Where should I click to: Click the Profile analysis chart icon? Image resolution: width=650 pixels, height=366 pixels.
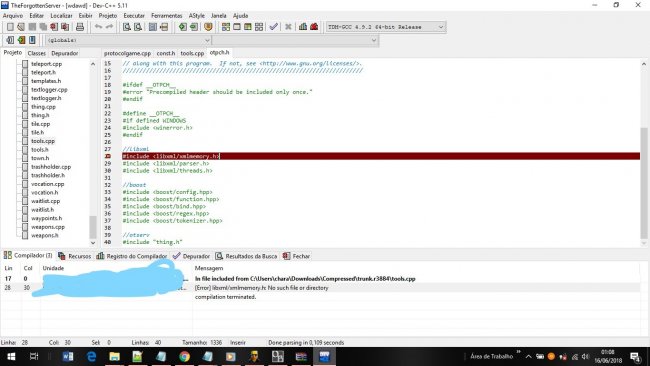(x=303, y=27)
